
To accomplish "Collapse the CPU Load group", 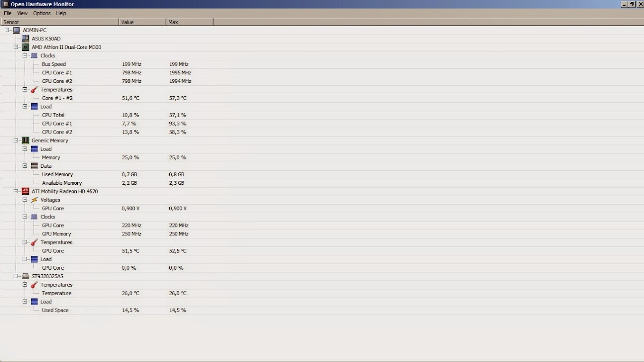I will pyautogui.click(x=25, y=107).
